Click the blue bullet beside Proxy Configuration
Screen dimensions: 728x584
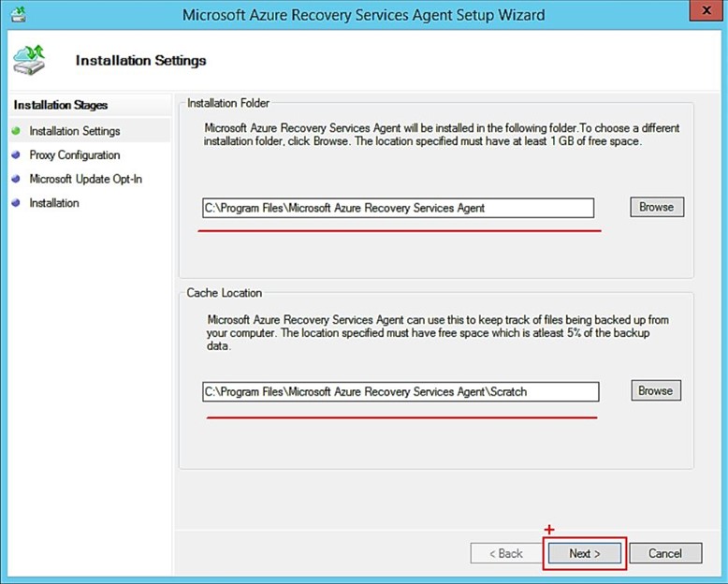point(16,155)
